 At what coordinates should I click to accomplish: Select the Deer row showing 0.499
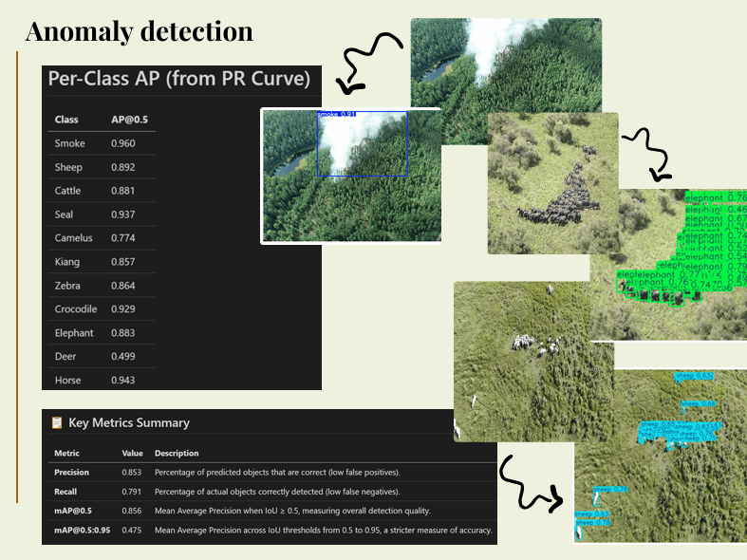pos(100,357)
